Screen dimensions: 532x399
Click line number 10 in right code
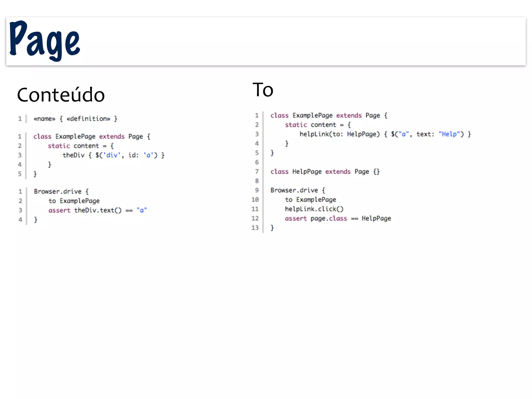[255, 200]
